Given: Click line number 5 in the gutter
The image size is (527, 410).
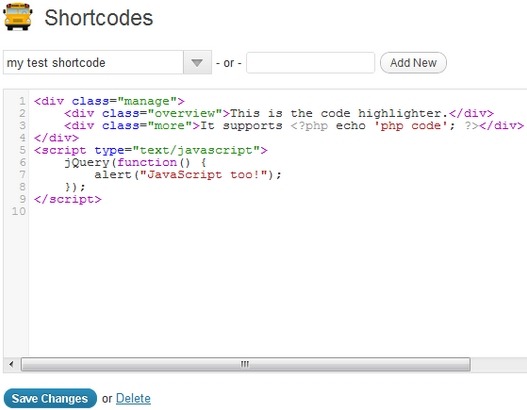Looking at the screenshot, I should click(x=22, y=150).
